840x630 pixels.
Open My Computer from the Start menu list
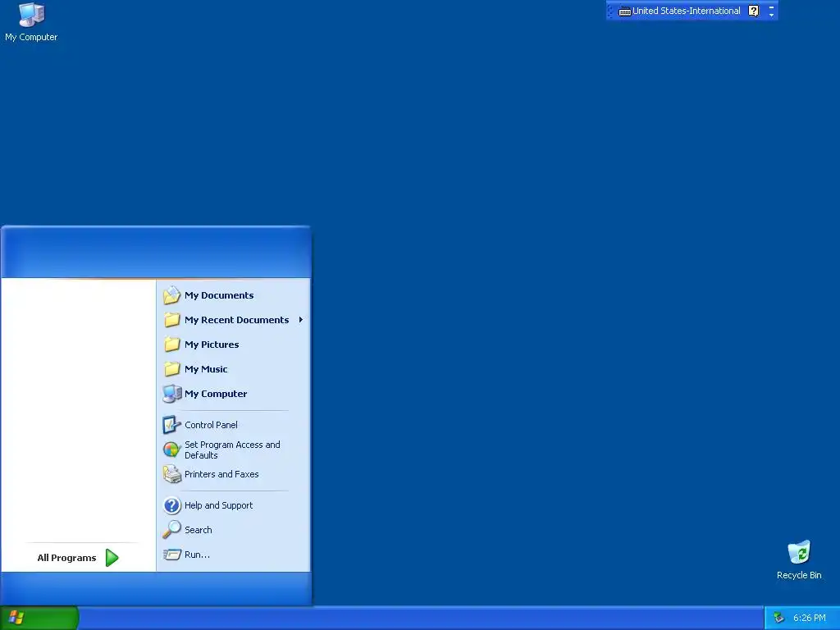click(234, 394)
